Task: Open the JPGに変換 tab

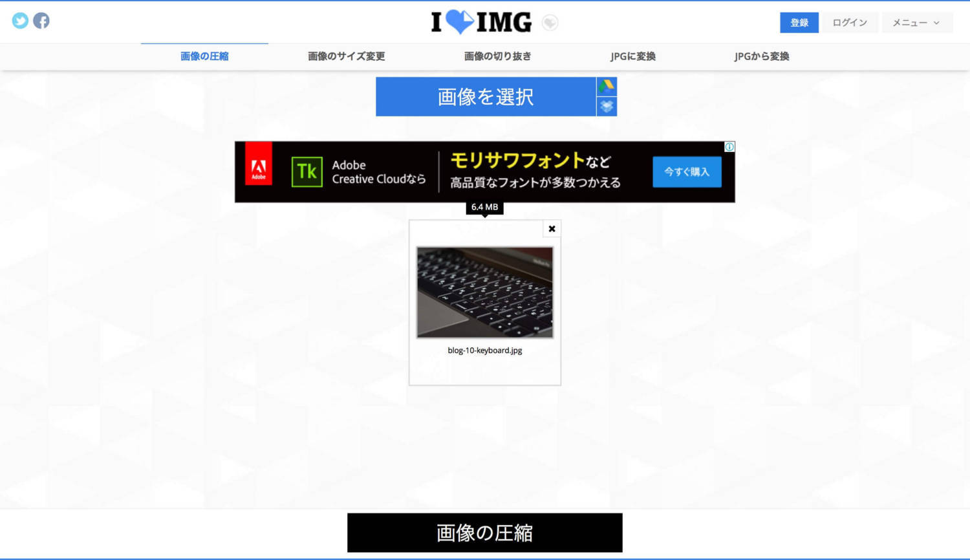Action: [633, 56]
